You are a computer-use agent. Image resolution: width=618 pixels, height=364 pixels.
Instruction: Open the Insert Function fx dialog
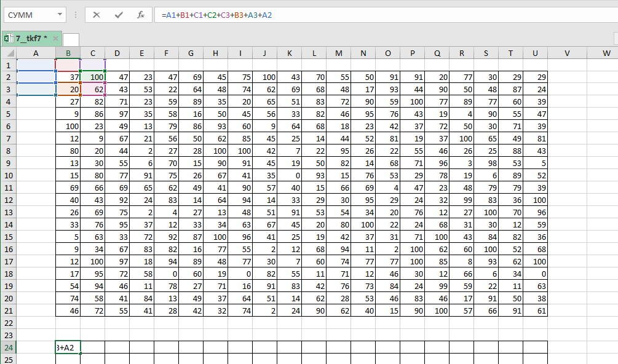[141, 15]
